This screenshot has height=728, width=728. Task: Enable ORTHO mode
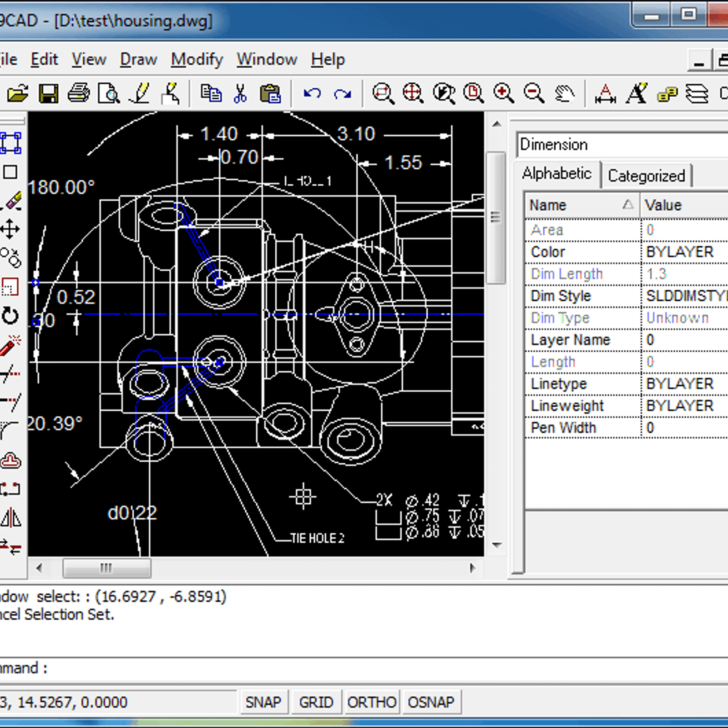pyautogui.click(x=372, y=701)
